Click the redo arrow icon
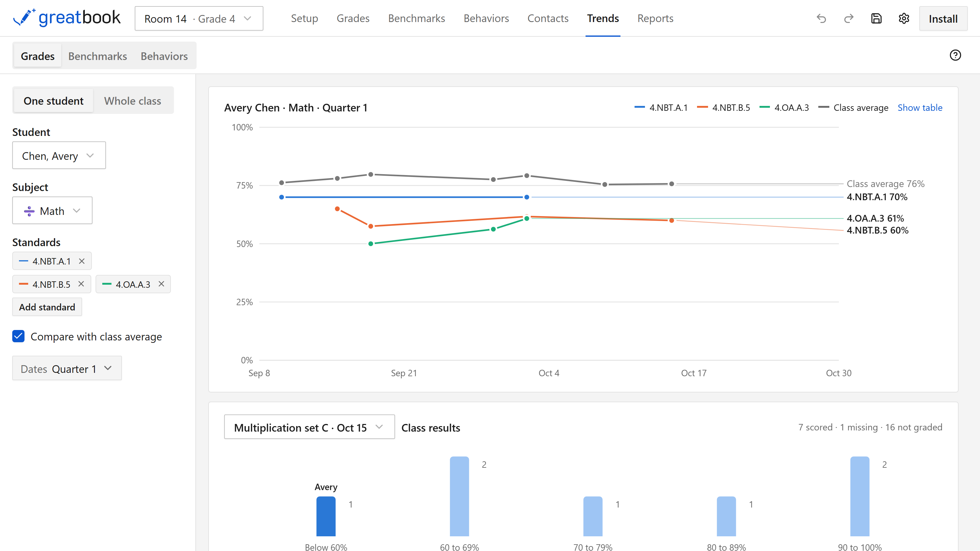This screenshot has height=551, width=980. (849, 18)
